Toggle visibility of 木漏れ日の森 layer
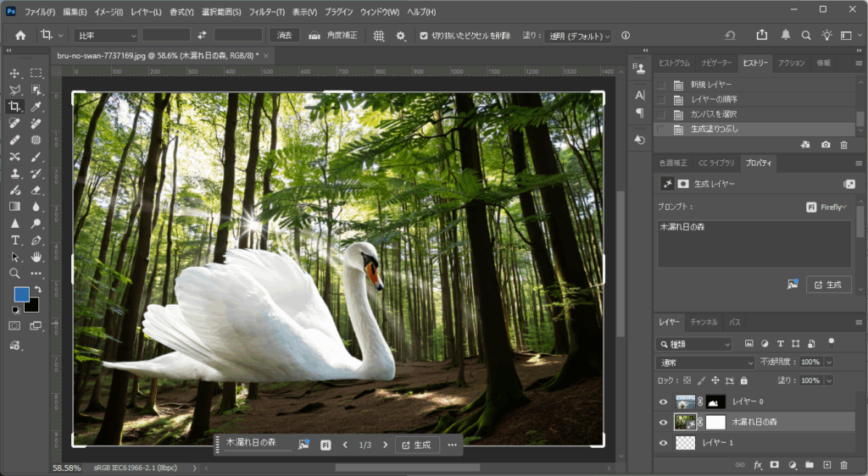 click(663, 422)
